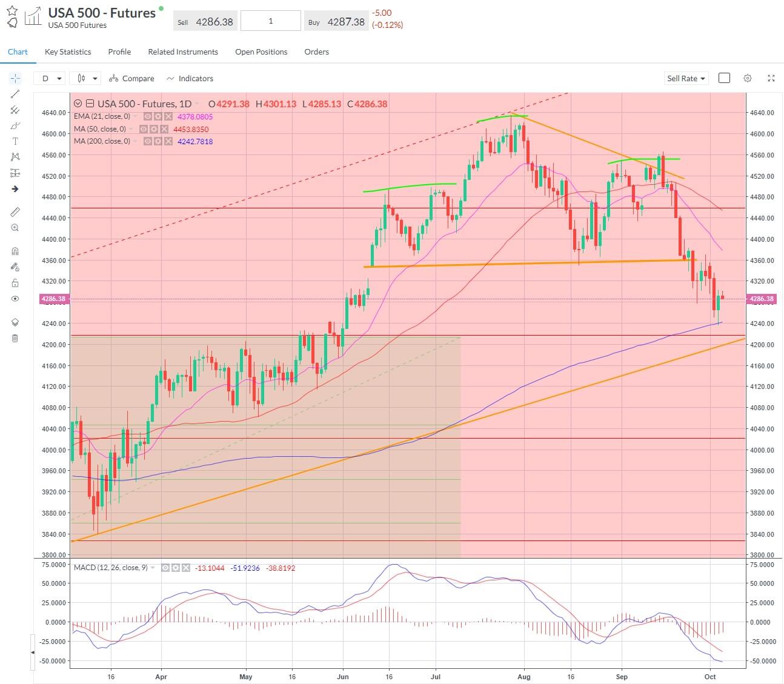
Task: Select the arrow marker tool
Action: coord(15,189)
